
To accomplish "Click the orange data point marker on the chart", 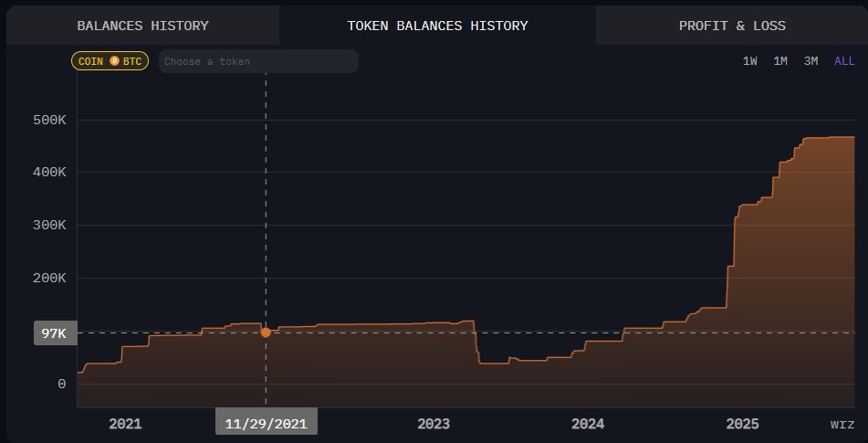I will pyautogui.click(x=266, y=332).
